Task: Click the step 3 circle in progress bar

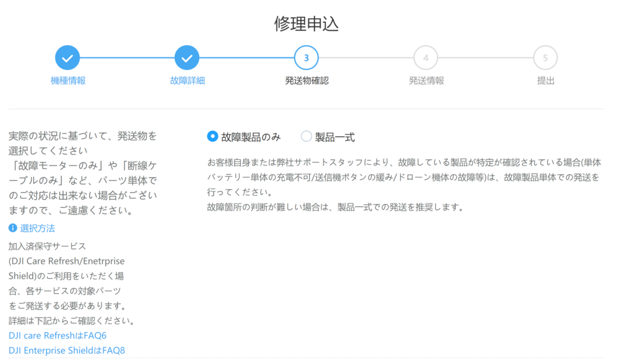Action: click(306, 58)
